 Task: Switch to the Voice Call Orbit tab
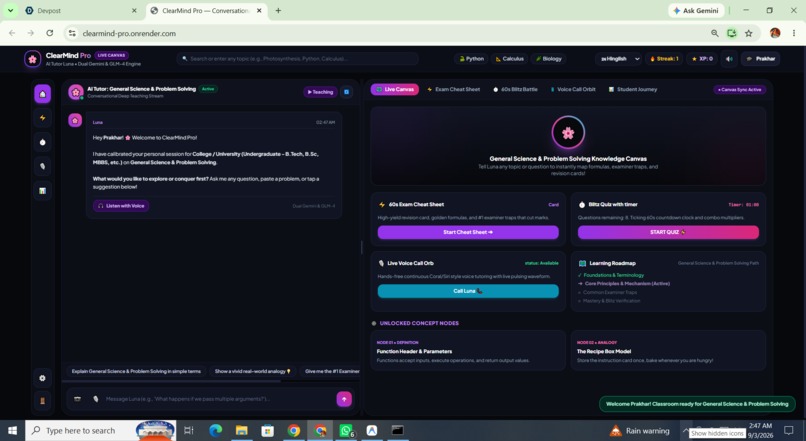click(x=573, y=89)
